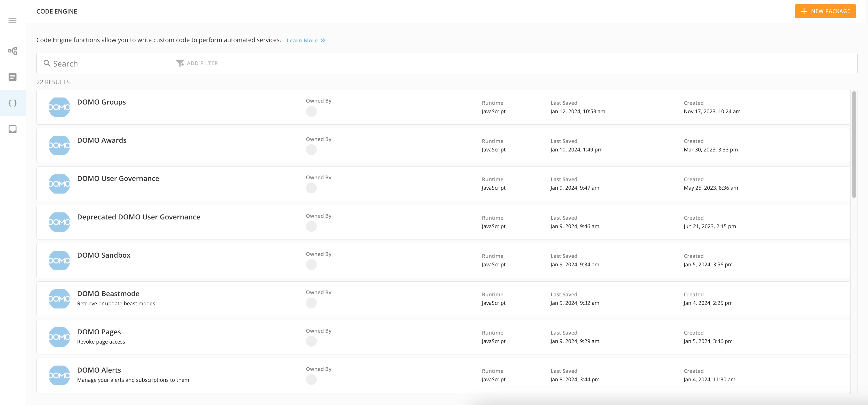
Task: Click the New Package button
Action: point(825,11)
